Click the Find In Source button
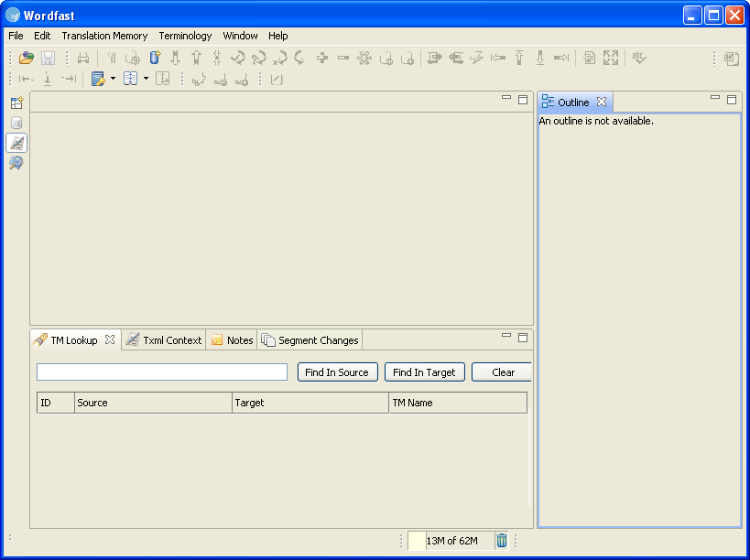Viewport: 750px width, 560px height. click(338, 372)
